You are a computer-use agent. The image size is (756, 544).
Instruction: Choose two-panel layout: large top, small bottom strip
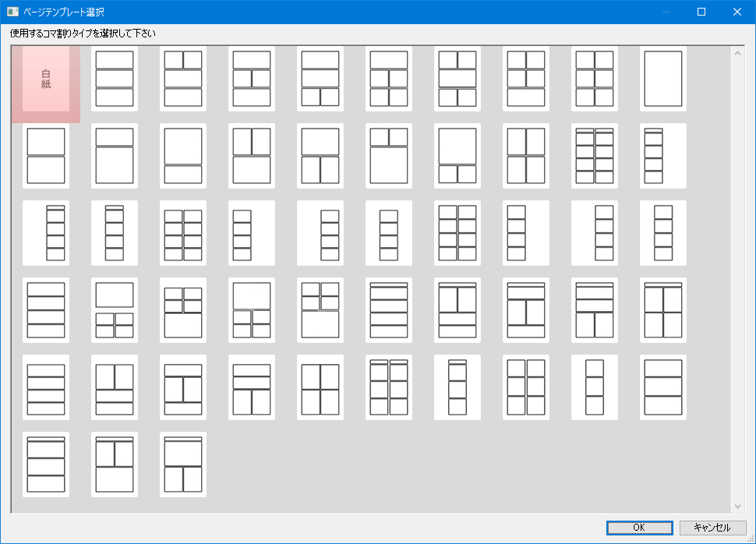pyautogui.click(x=183, y=156)
